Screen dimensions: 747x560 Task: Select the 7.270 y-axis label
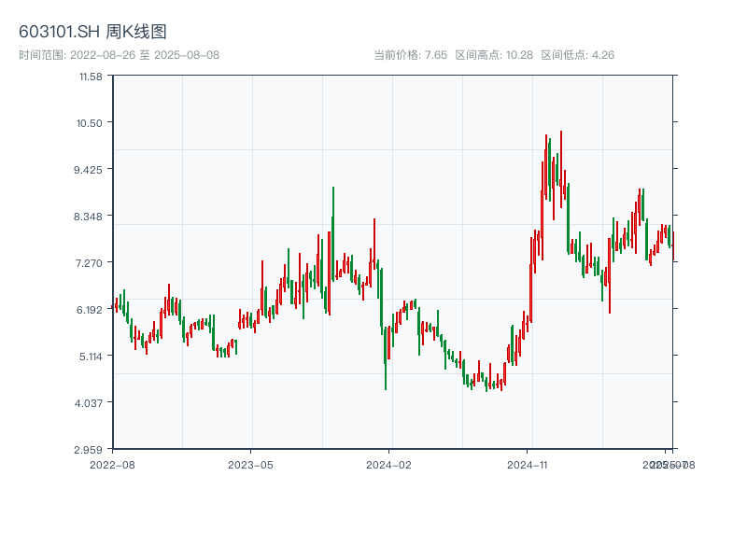tap(90, 263)
